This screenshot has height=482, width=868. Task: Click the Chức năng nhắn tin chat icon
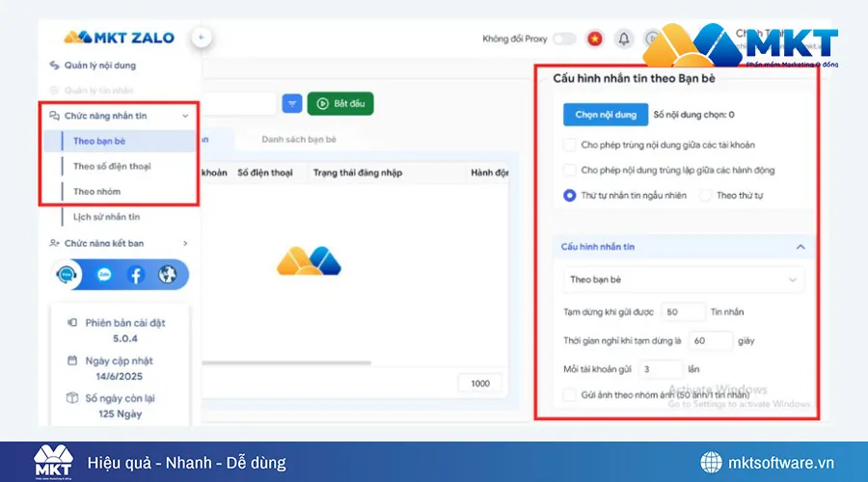tap(54, 116)
